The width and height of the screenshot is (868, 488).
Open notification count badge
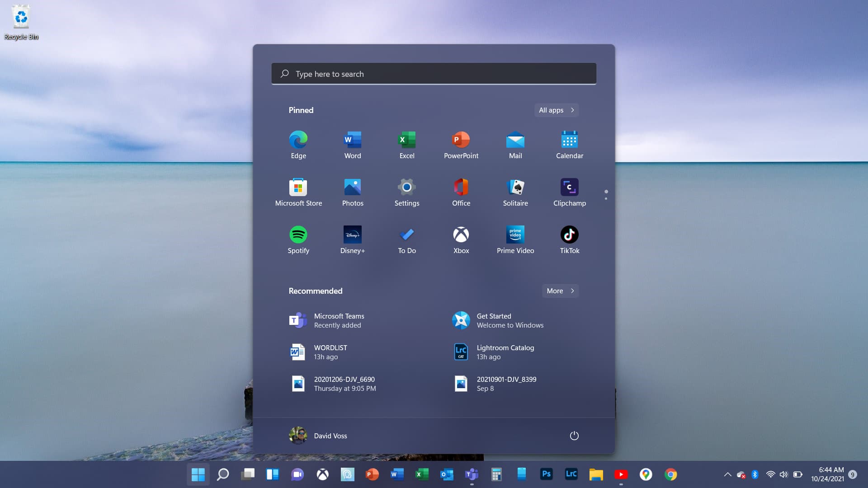(853, 474)
